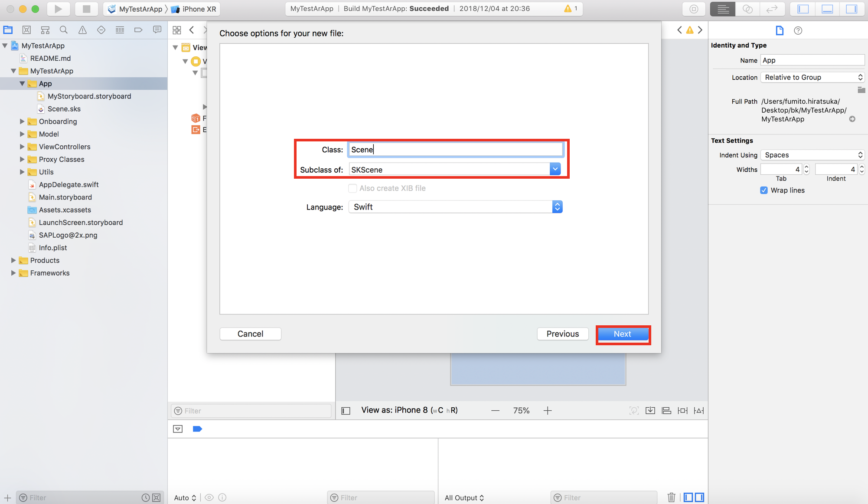Open the Breakpoint navigator icon
Image resolution: width=868 pixels, height=504 pixels.
pos(138,30)
